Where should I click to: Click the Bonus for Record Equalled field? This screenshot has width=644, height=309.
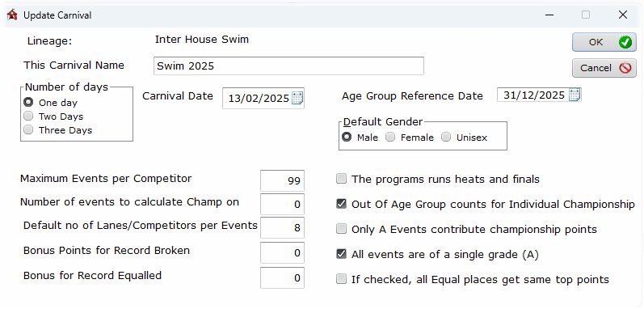click(282, 277)
